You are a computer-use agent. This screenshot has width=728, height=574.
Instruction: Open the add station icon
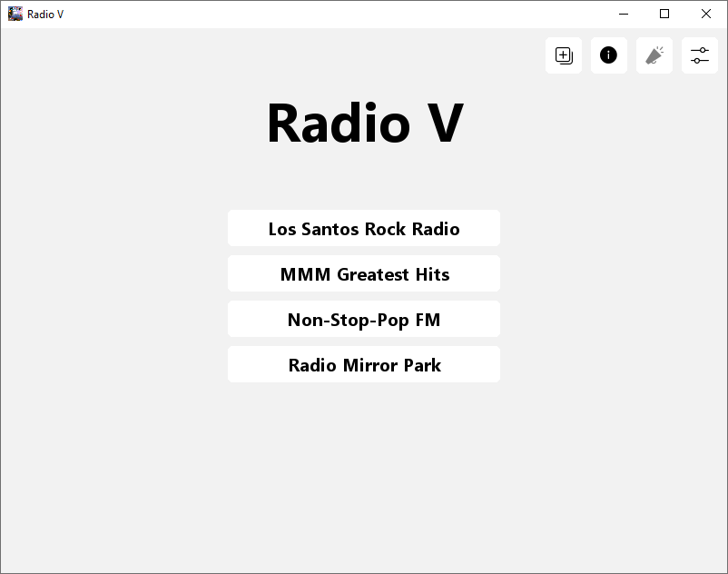[563, 55]
